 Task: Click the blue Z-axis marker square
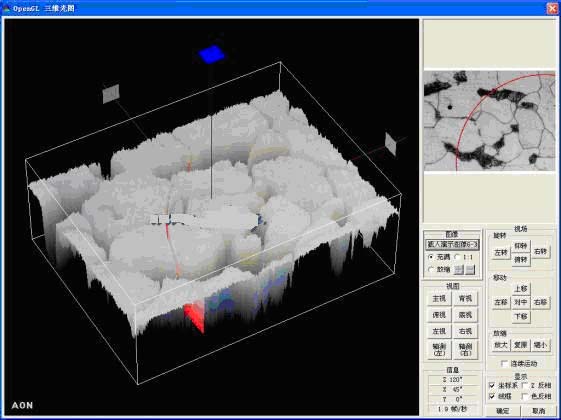click(211, 54)
